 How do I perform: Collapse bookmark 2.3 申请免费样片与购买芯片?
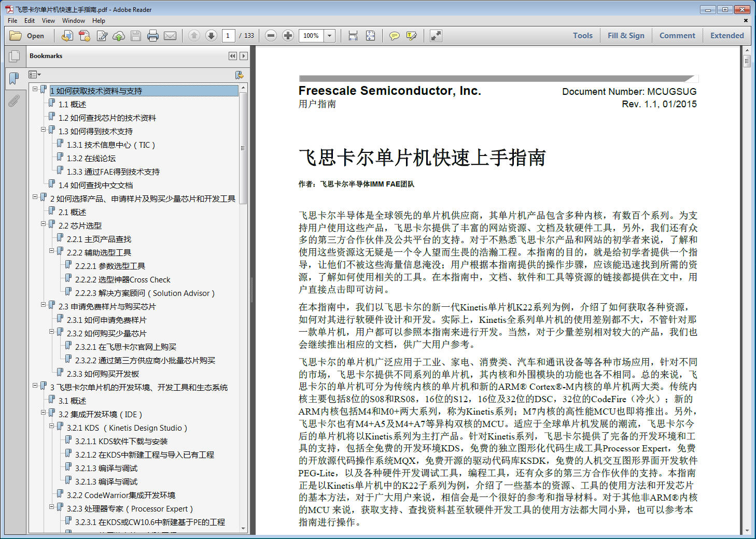pos(44,305)
